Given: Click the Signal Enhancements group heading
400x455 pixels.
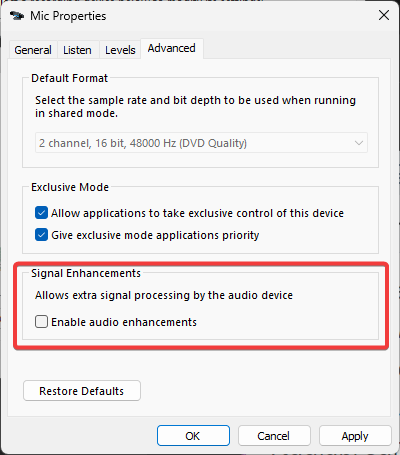Looking at the screenshot, I should [86, 273].
